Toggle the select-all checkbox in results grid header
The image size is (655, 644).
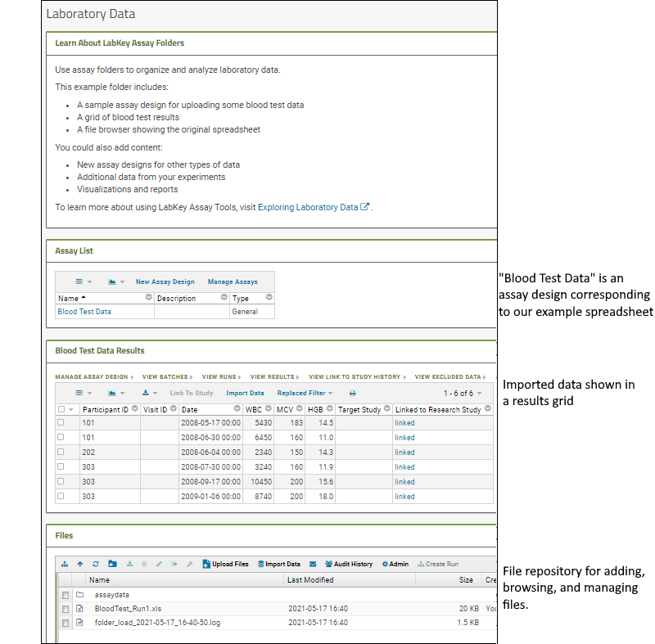[x=61, y=409]
